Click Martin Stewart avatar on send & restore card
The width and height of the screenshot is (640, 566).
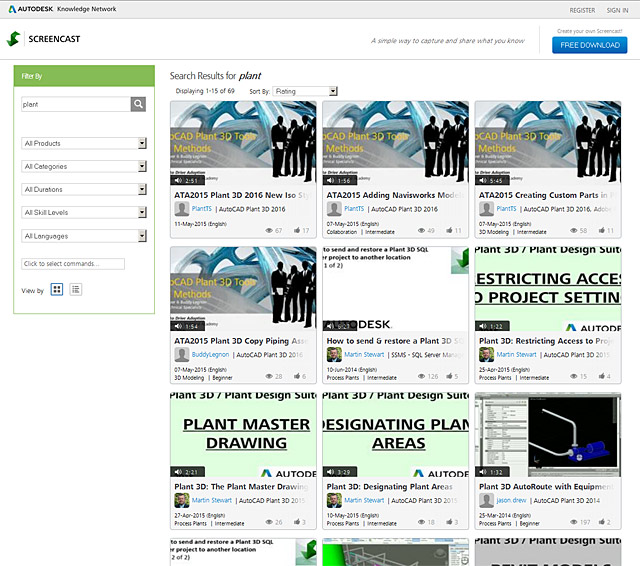click(334, 355)
